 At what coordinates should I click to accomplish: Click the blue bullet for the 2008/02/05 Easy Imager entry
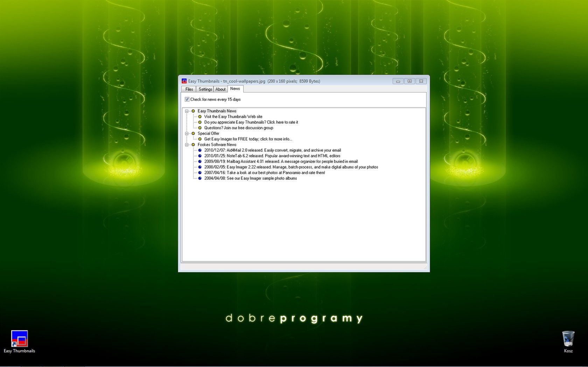200,167
